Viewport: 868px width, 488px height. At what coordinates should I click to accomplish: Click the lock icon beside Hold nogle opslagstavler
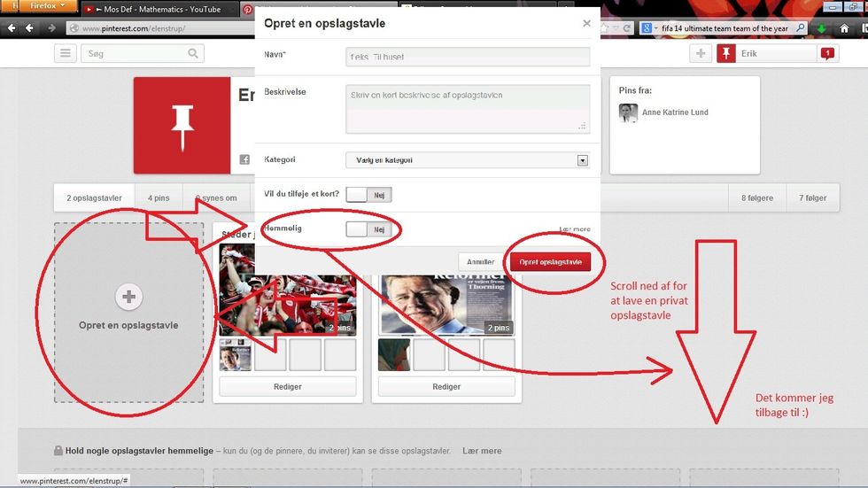click(x=58, y=451)
